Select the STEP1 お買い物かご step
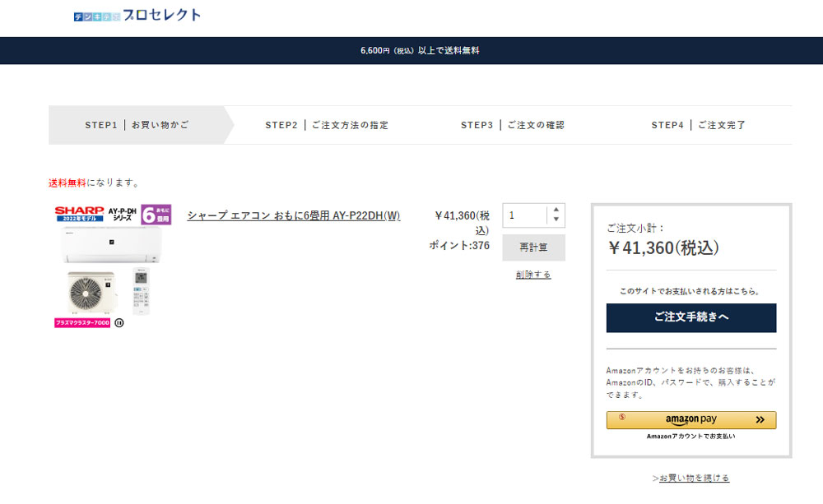 pos(137,125)
